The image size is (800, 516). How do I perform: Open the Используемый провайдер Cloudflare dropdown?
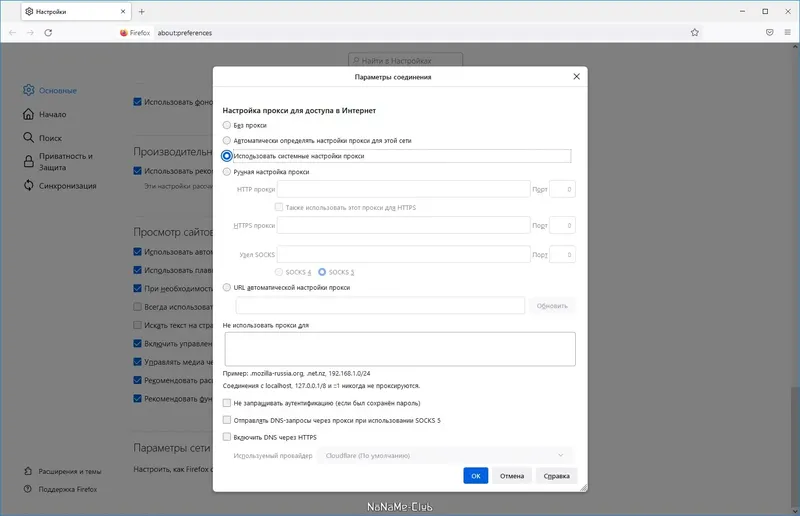click(444, 455)
